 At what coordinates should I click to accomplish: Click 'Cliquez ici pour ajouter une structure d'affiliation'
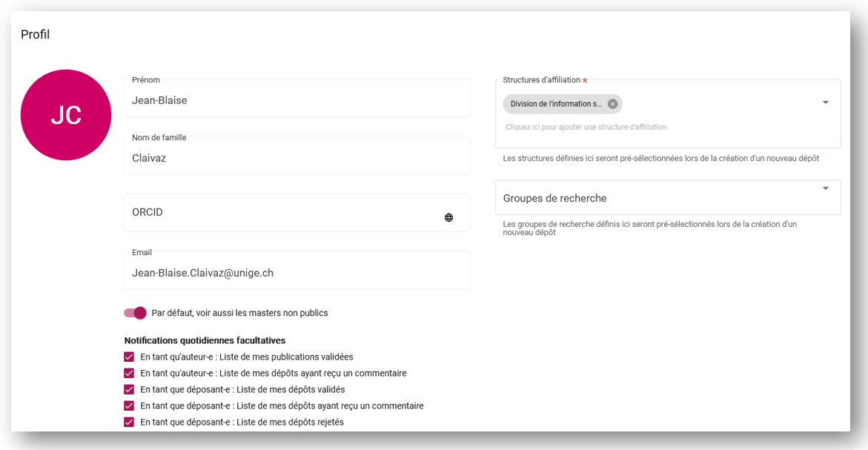(586, 128)
